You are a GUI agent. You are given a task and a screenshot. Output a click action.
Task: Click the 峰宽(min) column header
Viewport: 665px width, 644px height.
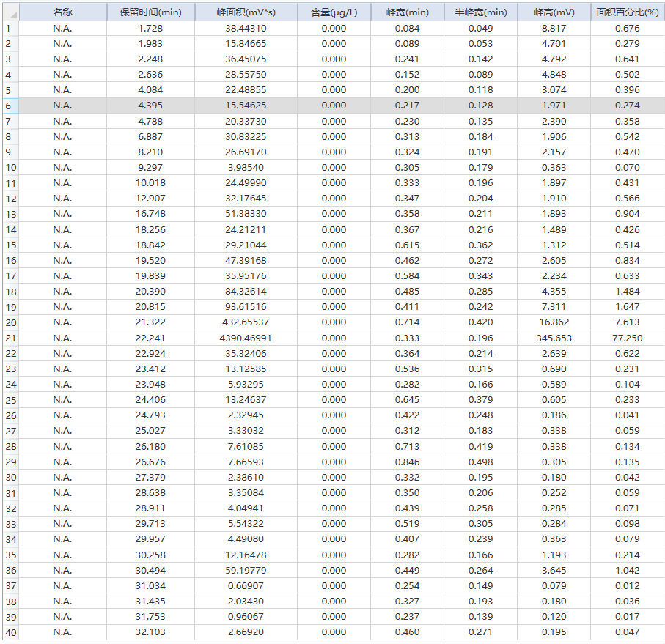click(407, 12)
